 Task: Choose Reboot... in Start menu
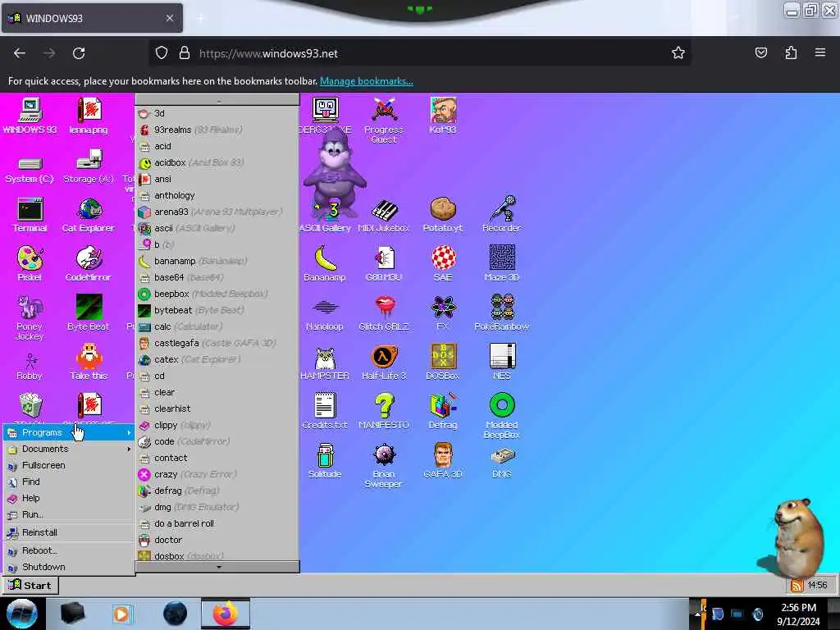click(69, 550)
